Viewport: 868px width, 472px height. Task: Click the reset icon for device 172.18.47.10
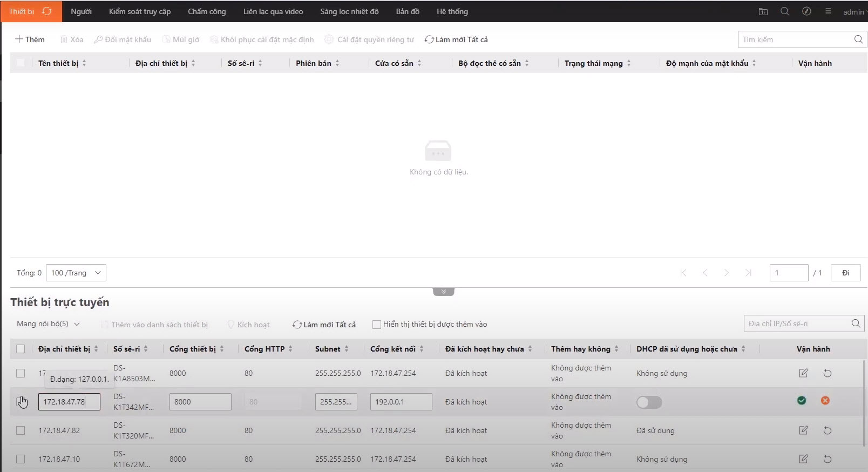coord(827,459)
